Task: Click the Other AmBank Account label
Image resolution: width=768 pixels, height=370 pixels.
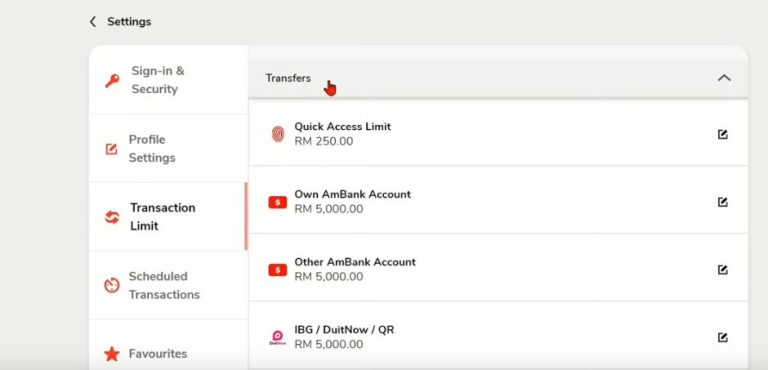Action: tap(355, 262)
